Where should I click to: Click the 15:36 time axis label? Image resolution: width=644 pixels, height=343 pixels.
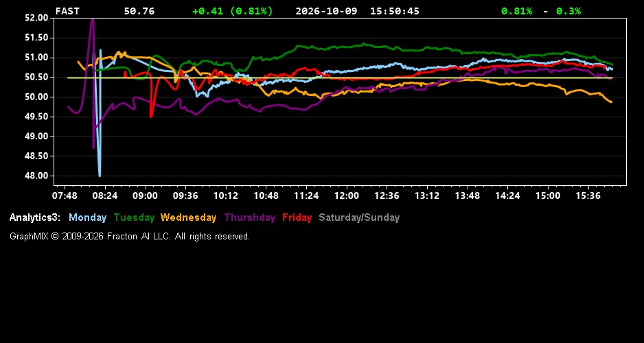click(x=588, y=196)
